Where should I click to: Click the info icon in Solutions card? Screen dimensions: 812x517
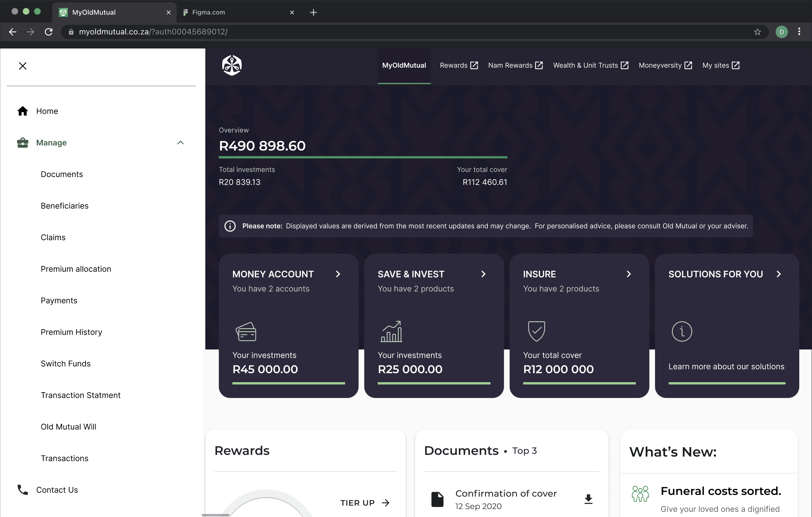click(681, 332)
